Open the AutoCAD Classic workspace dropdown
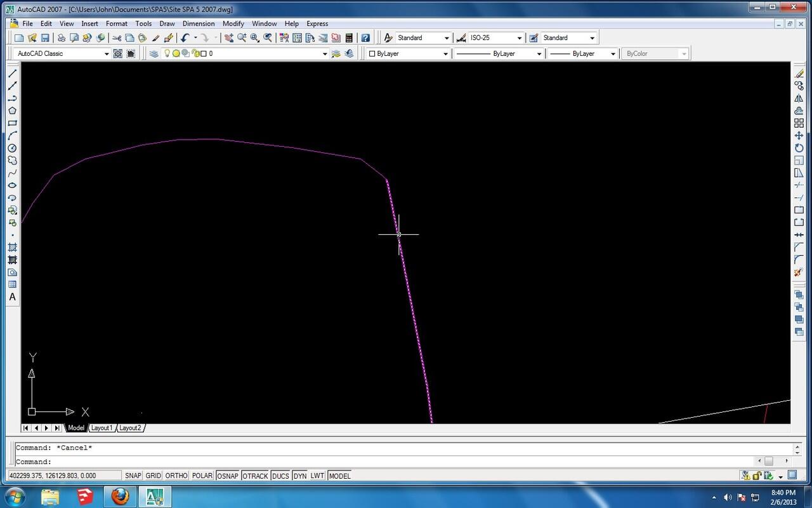This screenshot has width=812, height=508. [106, 54]
